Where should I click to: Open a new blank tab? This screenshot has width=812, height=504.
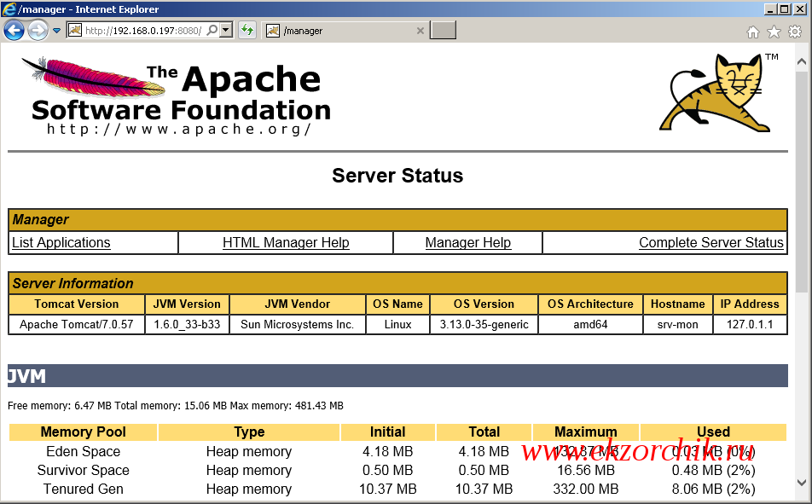444,31
